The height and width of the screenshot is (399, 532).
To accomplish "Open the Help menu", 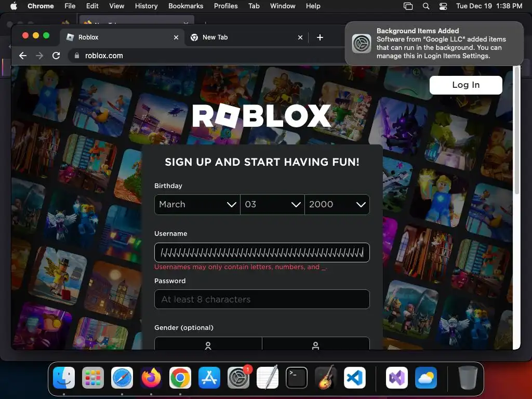I will click(313, 6).
